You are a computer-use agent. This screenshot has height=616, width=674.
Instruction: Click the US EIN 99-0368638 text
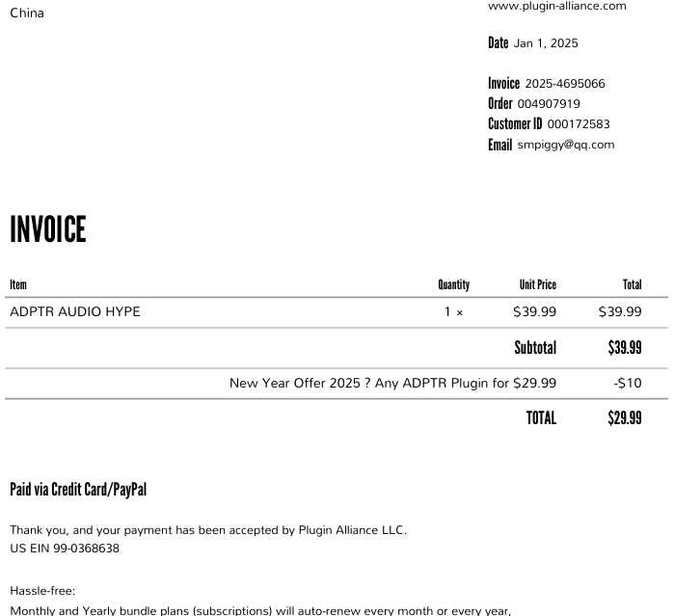[65, 549]
